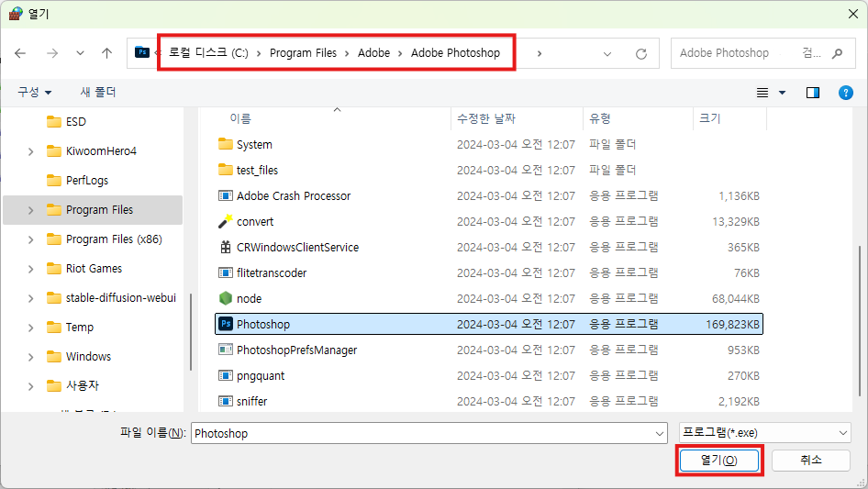Sort by 이름 column header
The width and height of the screenshot is (868, 489).
tap(240, 118)
